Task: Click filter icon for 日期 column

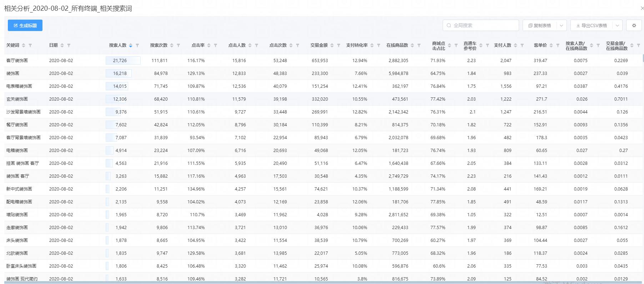Action: [69, 45]
